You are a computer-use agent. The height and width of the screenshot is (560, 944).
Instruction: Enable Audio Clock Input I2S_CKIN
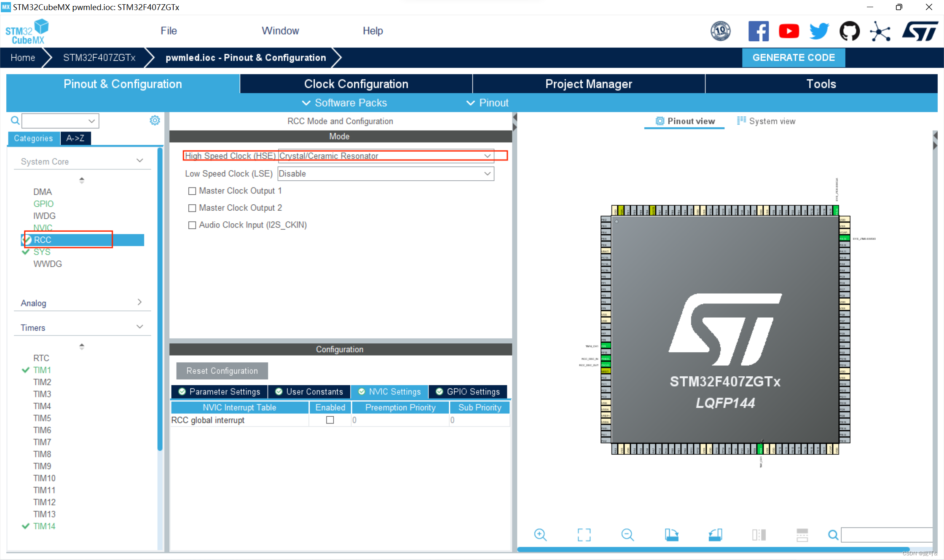coord(192,225)
